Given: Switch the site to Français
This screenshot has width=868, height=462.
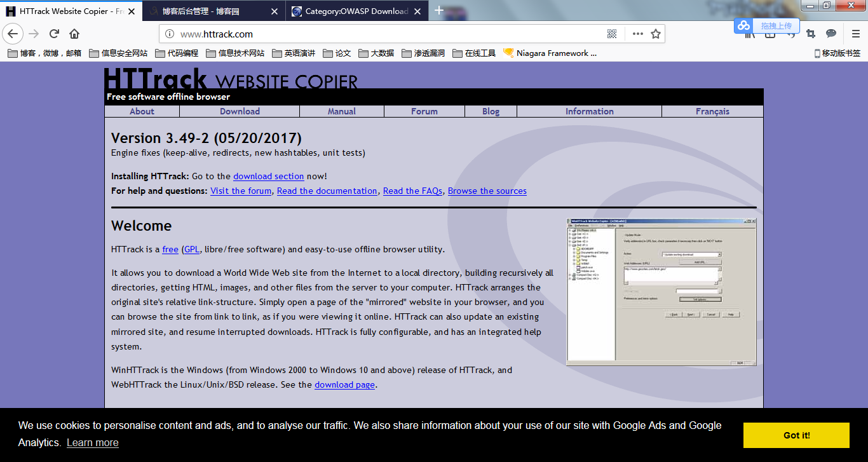Looking at the screenshot, I should [x=712, y=111].
